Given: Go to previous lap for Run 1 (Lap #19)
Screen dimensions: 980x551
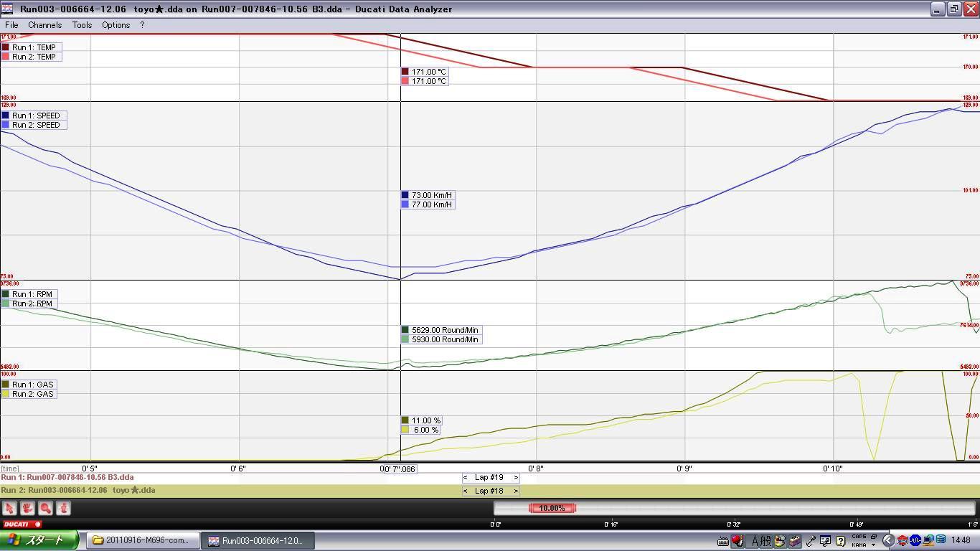Looking at the screenshot, I should [x=466, y=477].
